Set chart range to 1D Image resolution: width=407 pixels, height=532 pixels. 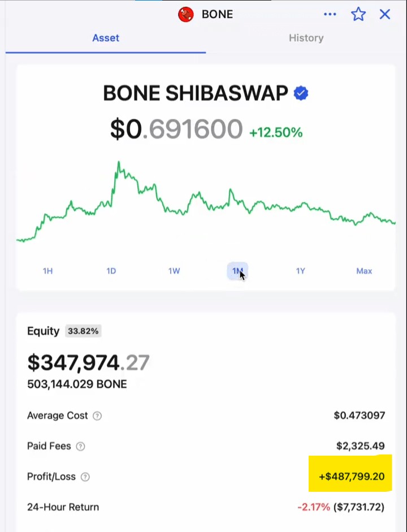coord(111,271)
